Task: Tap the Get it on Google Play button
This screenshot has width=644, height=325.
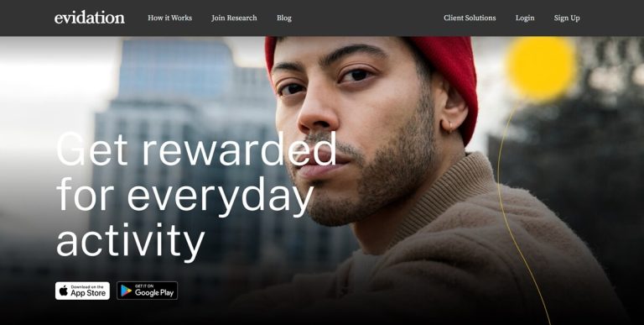Action: tap(147, 291)
